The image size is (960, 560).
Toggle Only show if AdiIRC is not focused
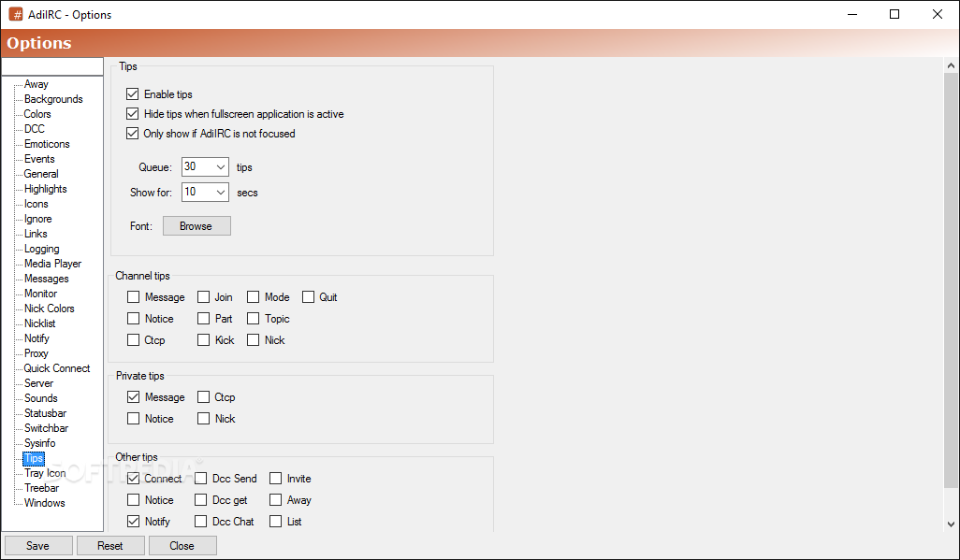pyautogui.click(x=132, y=134)
